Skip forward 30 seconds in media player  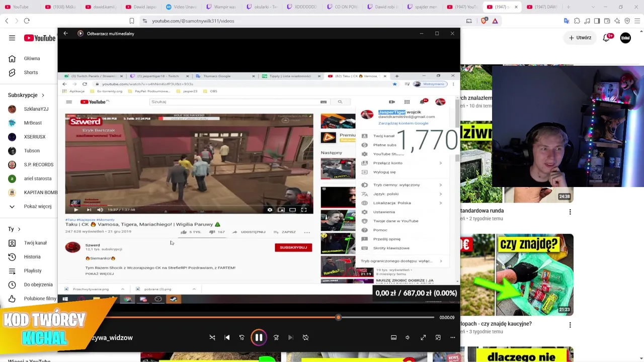pyautogui.click(x=276, y=338)
